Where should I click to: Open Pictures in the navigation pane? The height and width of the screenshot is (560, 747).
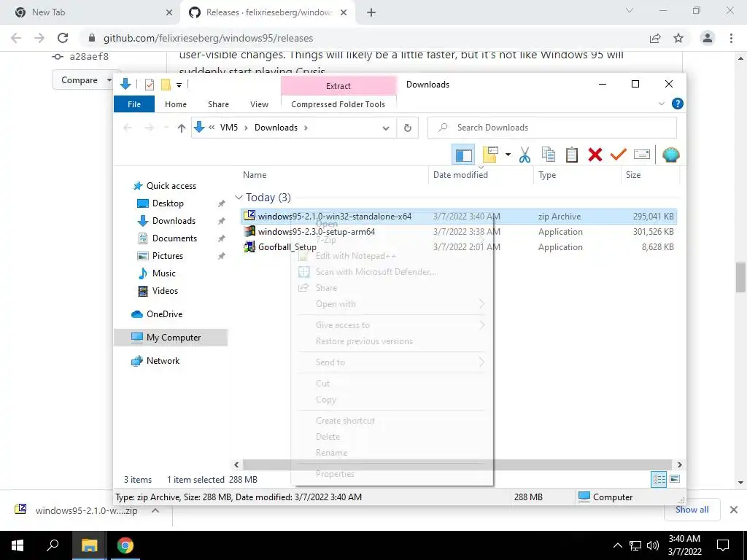click(x=167, y=256)
